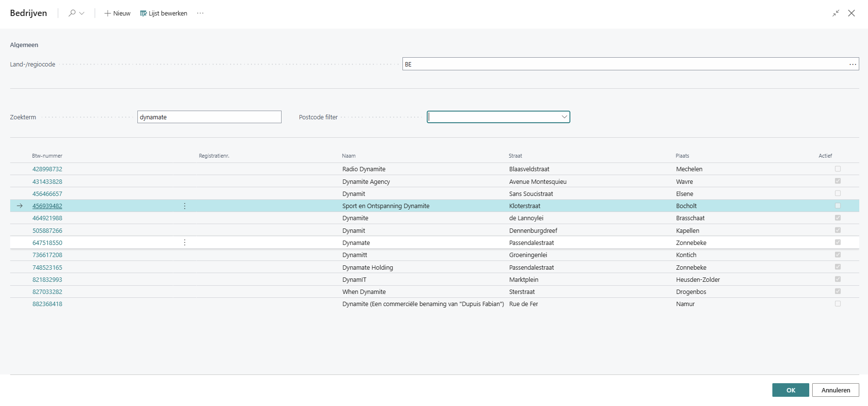The height and width of the screenshot is (406, 868).
Task: Open dropdown chevron next to search icon
Action: pos(82,14)
